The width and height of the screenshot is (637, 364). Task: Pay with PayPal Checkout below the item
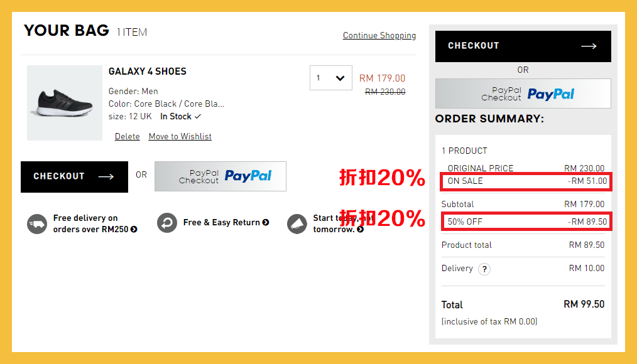click(x=220, y=176)
